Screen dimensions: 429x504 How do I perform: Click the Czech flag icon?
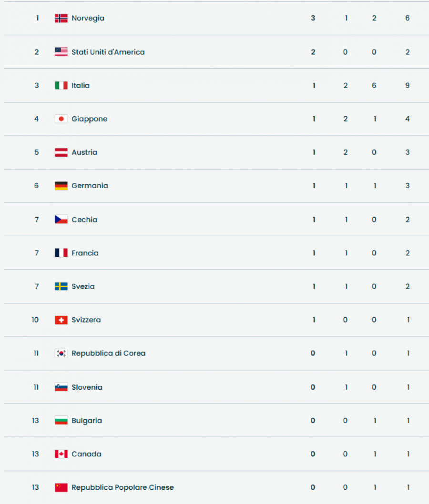[61, 220]
